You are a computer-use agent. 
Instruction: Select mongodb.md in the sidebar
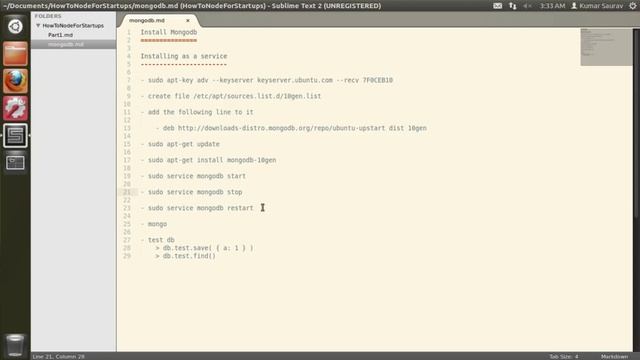click(x=66, y=44)
